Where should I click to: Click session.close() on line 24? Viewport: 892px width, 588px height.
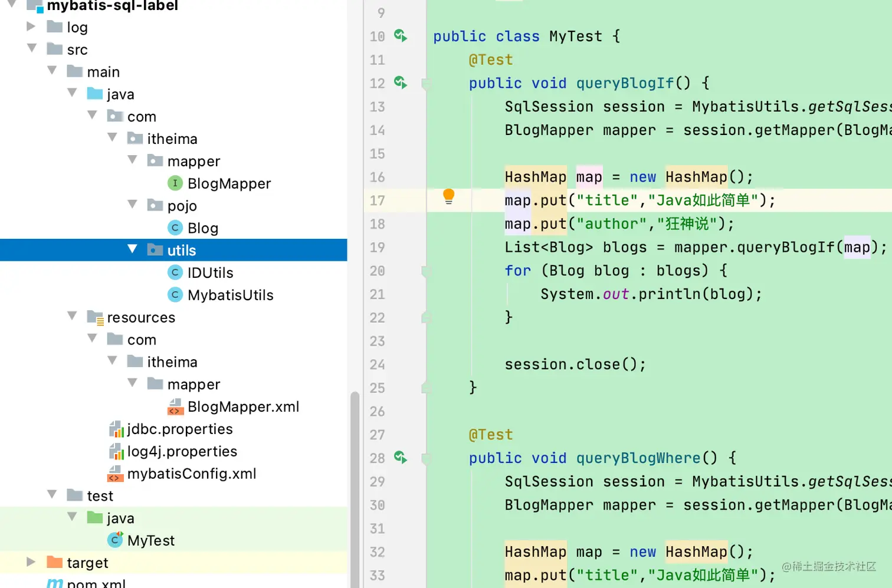(575, 364)
